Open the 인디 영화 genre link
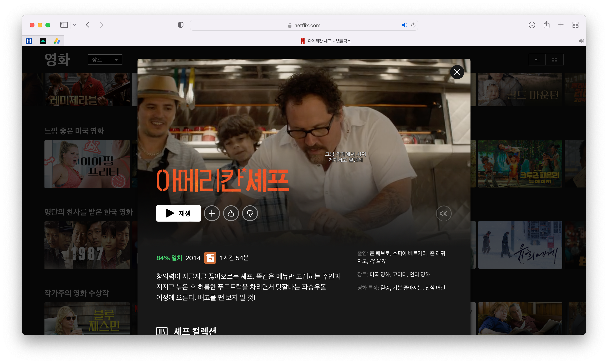The width and height of the screenshot is (608, 364). tap(420, 274)
